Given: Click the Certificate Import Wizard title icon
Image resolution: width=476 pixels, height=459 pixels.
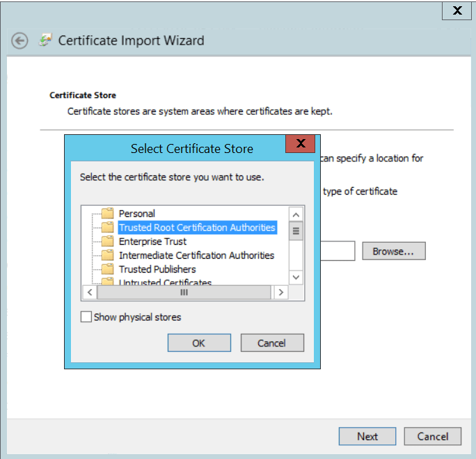Looking at the screenshot, I should [45, 40].
